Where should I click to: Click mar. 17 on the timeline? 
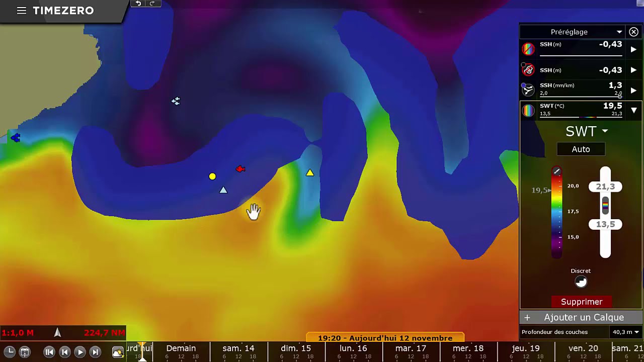click(x=411, y=348)
